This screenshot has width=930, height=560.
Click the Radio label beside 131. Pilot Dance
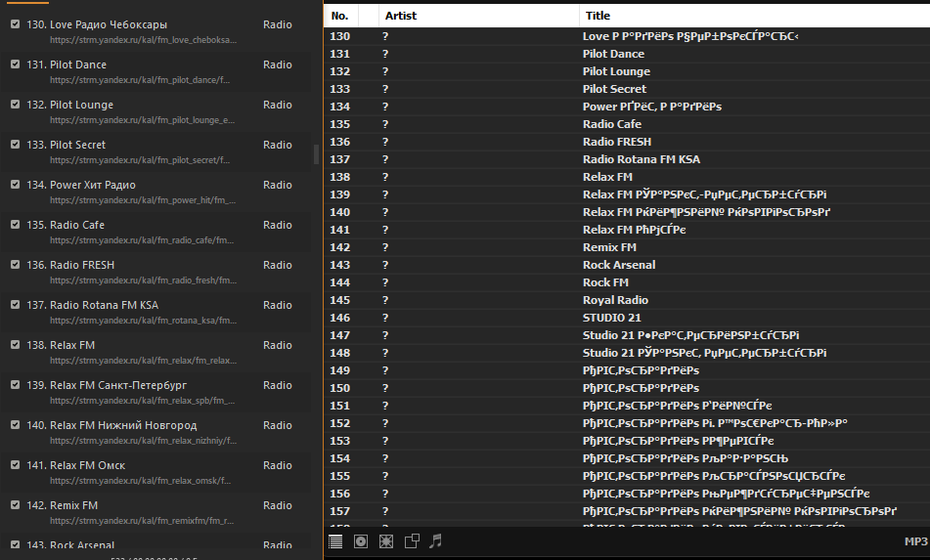278,65
